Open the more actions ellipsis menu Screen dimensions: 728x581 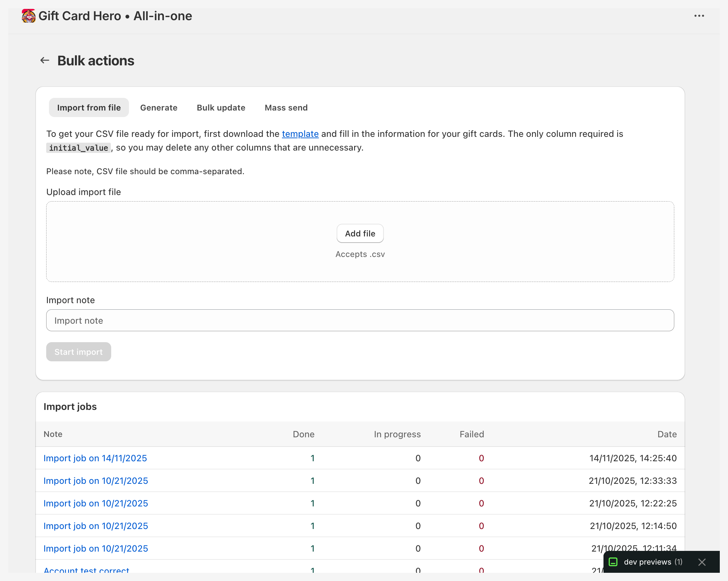[699, 16]
